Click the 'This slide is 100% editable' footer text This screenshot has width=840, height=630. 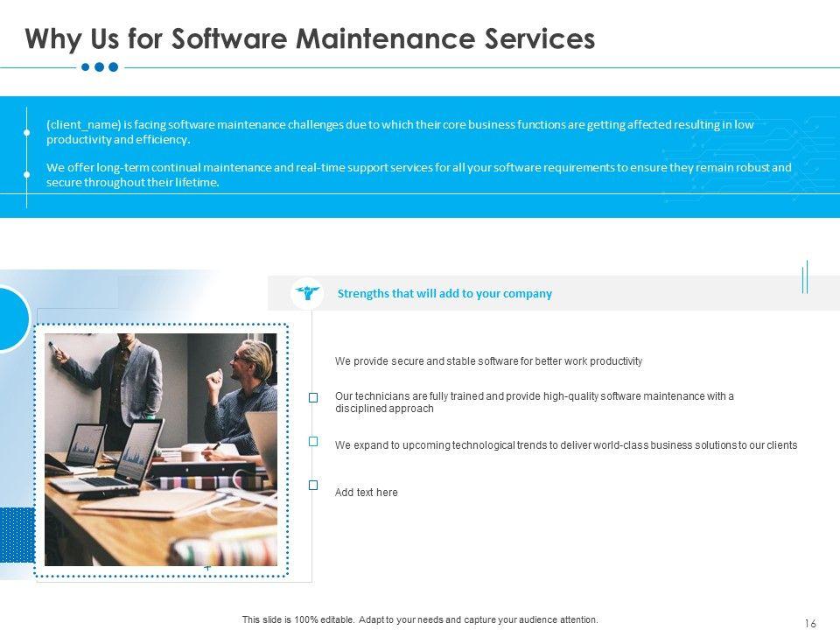click(420, 619)
